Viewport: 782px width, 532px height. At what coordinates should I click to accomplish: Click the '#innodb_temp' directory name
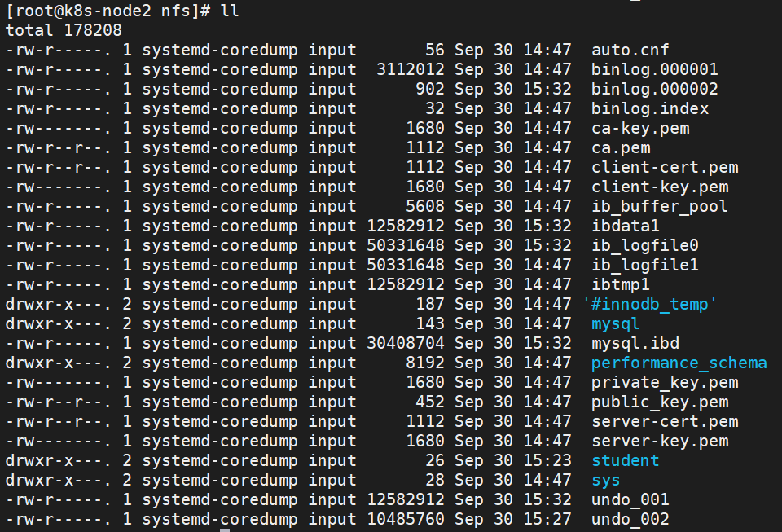click(650, 305)
